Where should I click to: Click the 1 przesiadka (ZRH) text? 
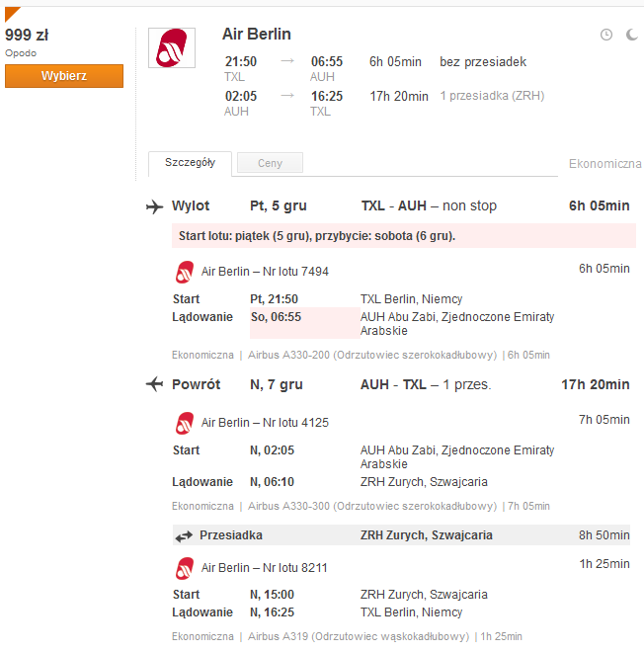pos(492,96)
